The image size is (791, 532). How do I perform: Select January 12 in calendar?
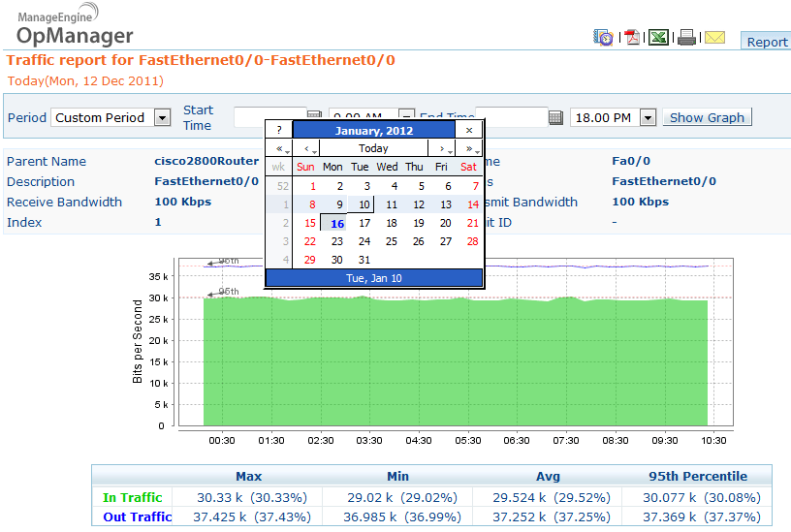click(415, 204)
